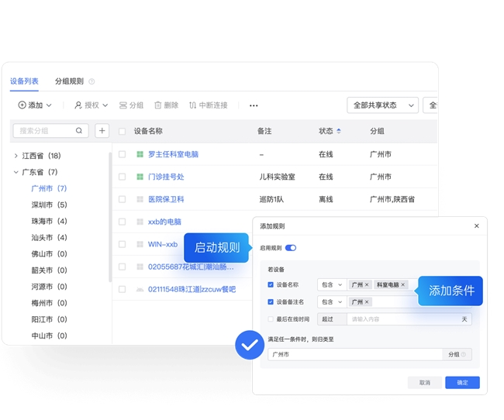This screenshot has width=504, height=420.
Task: Uncheck the 设备备注名 condition checkbox
Action: (x=271, y=302)
